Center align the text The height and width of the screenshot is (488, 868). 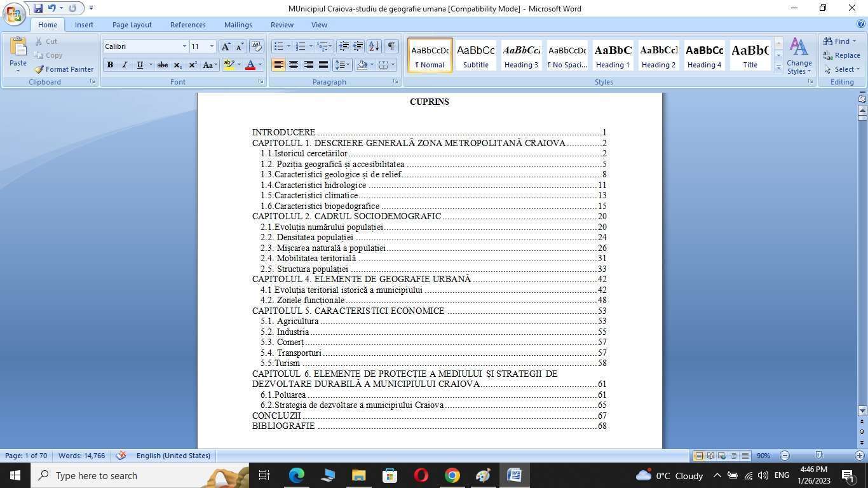click(x=294, y=65)
